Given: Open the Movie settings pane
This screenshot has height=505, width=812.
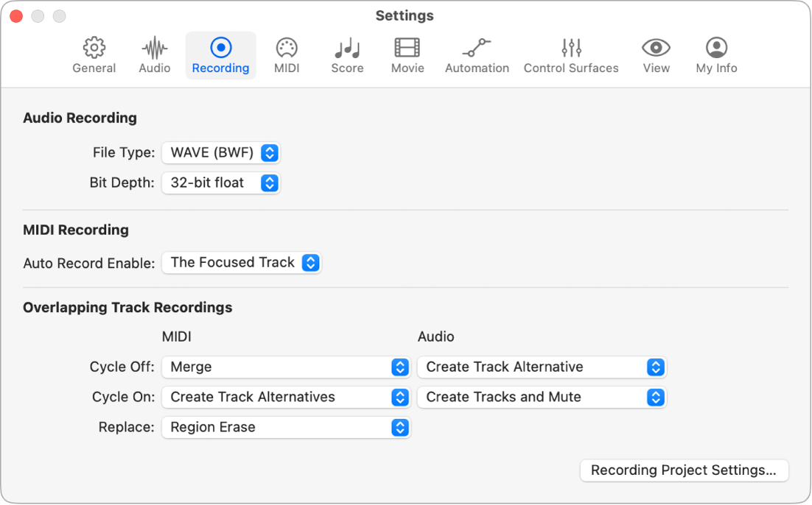Looking at the screenshot, I should click(x=407, y=54).
